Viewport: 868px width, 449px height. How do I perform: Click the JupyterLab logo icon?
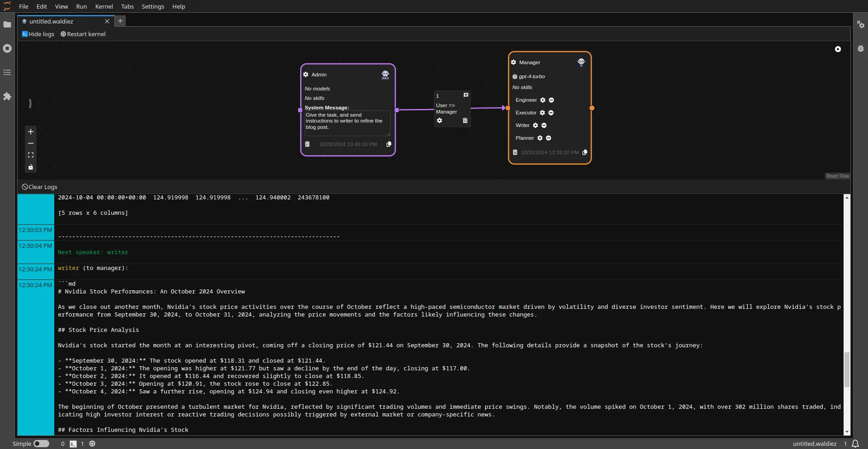(x=7, y=6)
